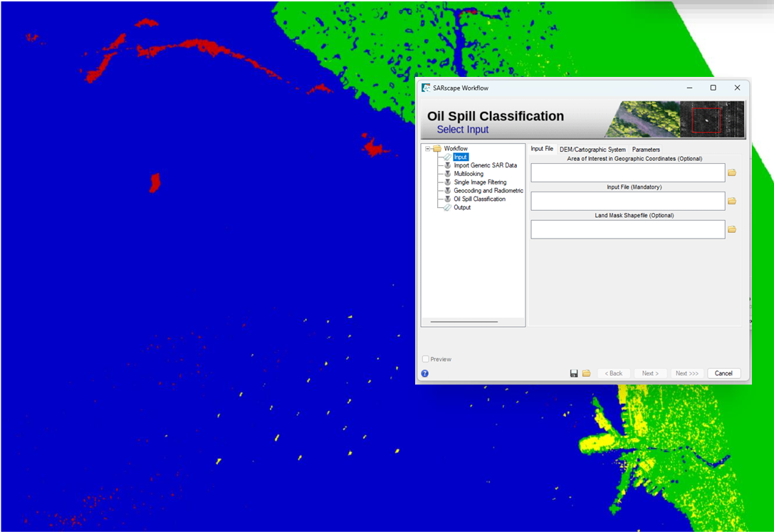Click the Area of Interest input field

point(628,173)
